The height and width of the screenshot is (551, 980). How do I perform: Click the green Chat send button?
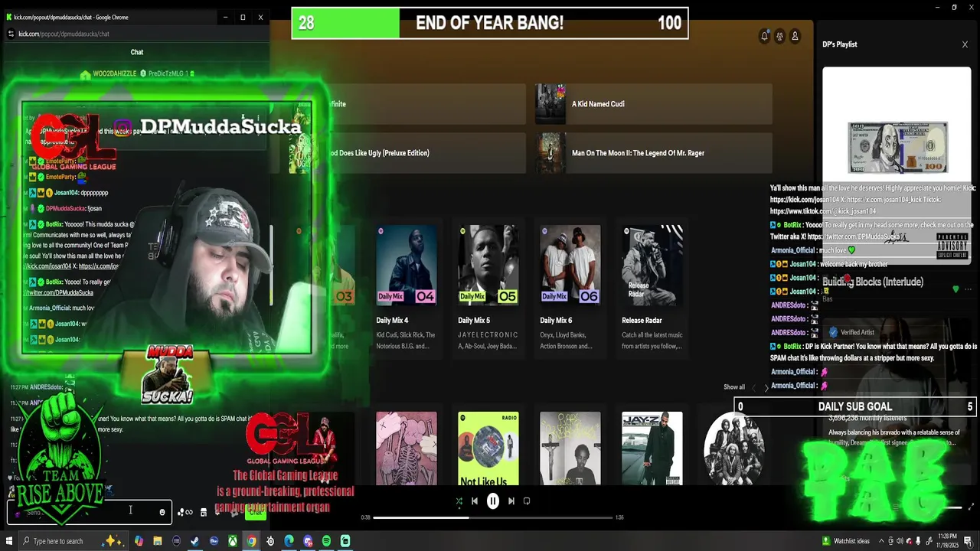(x=256, y=512)
